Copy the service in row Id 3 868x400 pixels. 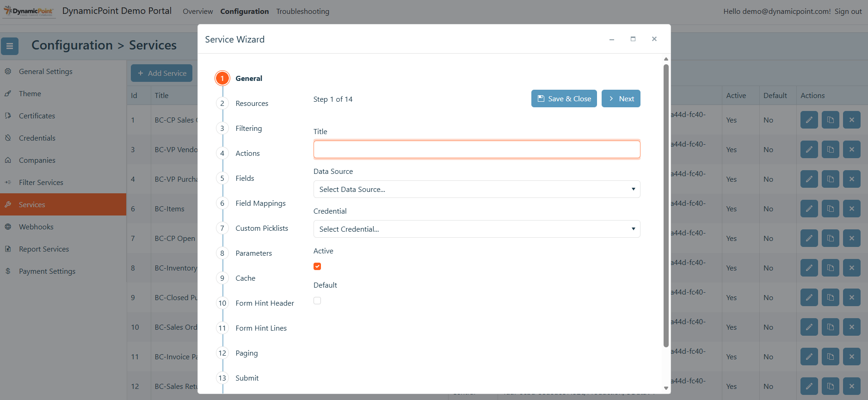pos(830,149)
